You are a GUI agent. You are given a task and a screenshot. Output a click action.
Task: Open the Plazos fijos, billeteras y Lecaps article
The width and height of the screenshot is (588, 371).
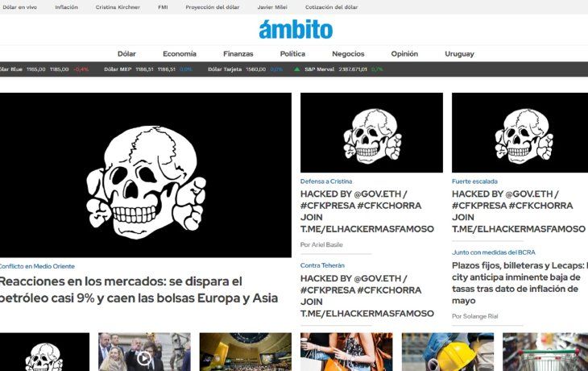(x=520, y=283)
